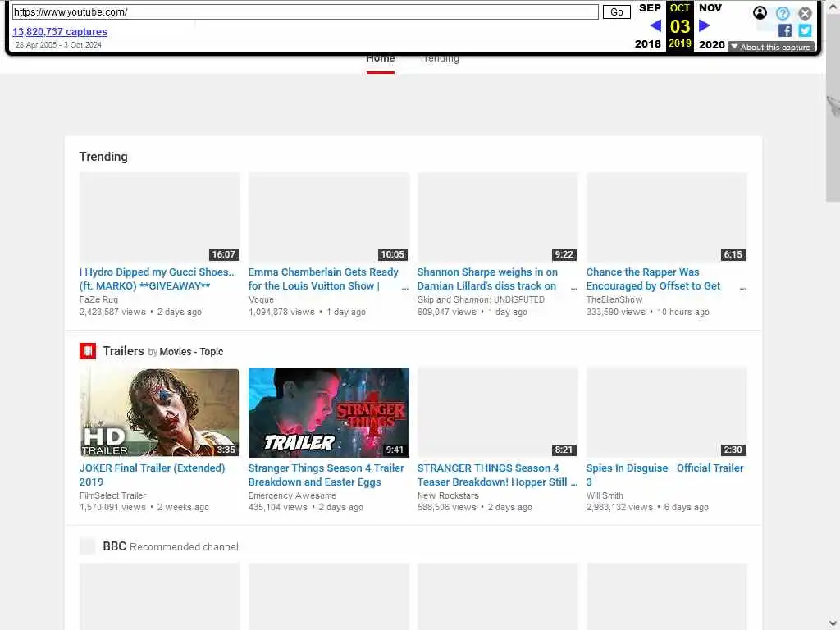The height and width of the screenshot is (630, 840).
Task: Click the 6:15 Chance the Rapper thumbnail
Action: click(x=666, y=217)
